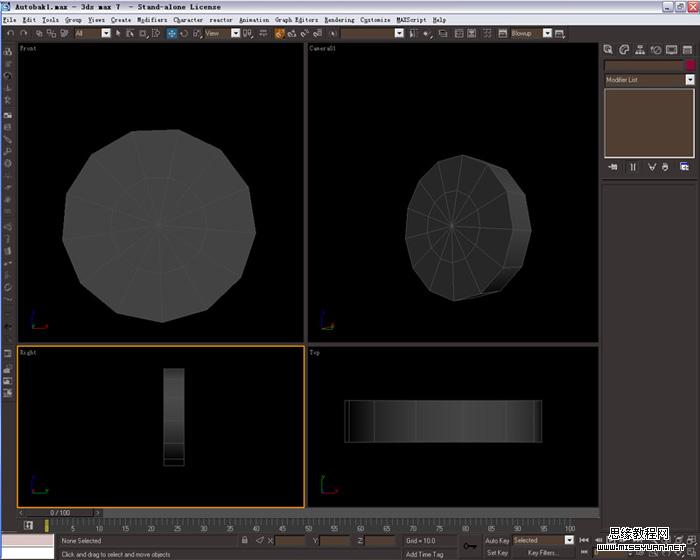This screenshot has height=560, width=700.
Task: Switch to the Create command panel tab
Action: click(608, 50)
